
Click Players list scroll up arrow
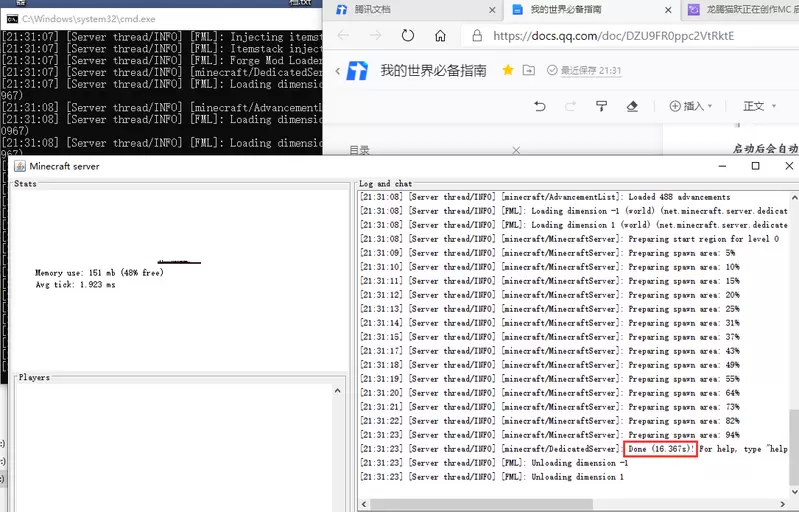click(337, 391)
